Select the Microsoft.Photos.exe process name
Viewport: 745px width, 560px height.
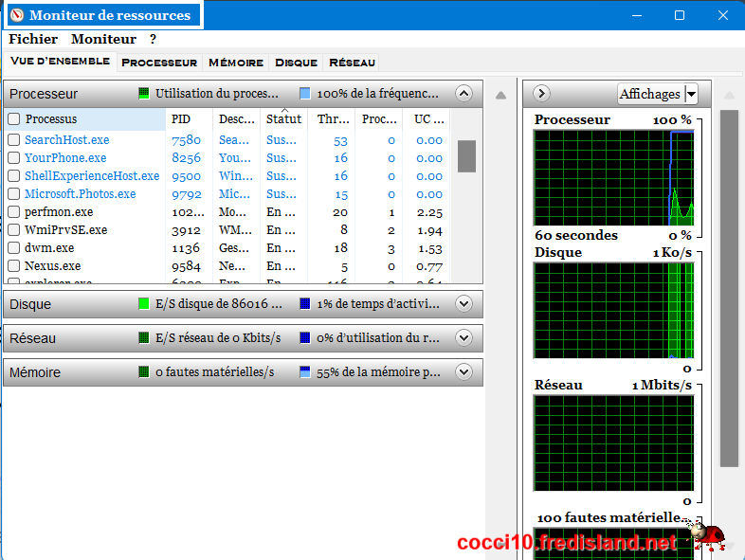tap(81, 194)
